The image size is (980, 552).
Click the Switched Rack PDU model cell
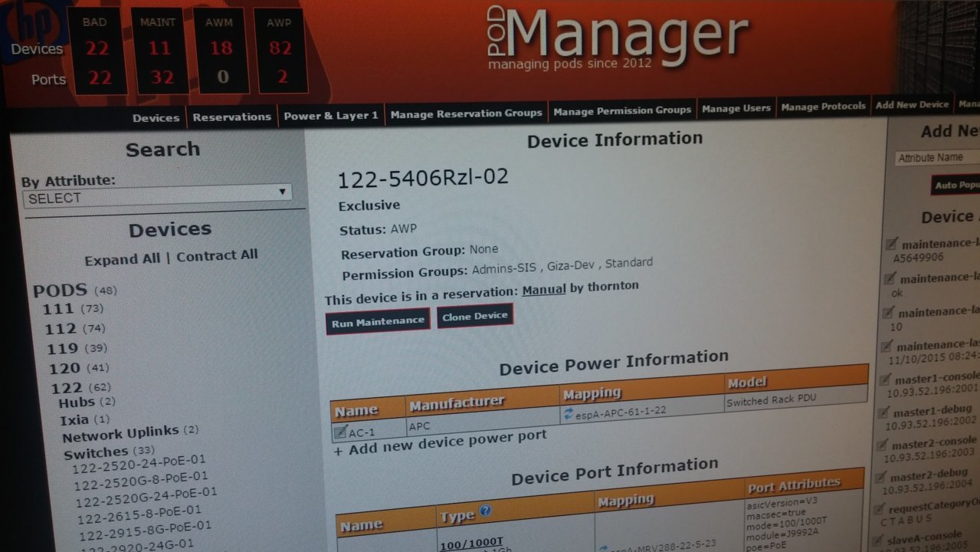tap(795, 398)
